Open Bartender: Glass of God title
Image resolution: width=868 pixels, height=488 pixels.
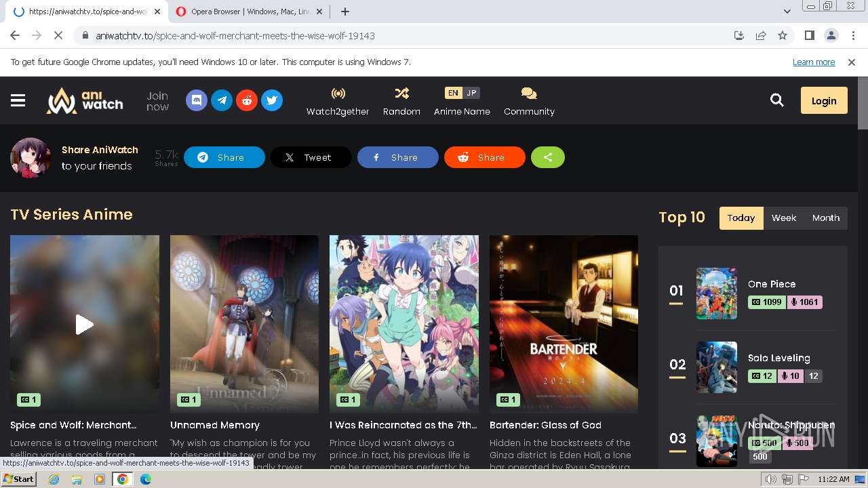545,425
